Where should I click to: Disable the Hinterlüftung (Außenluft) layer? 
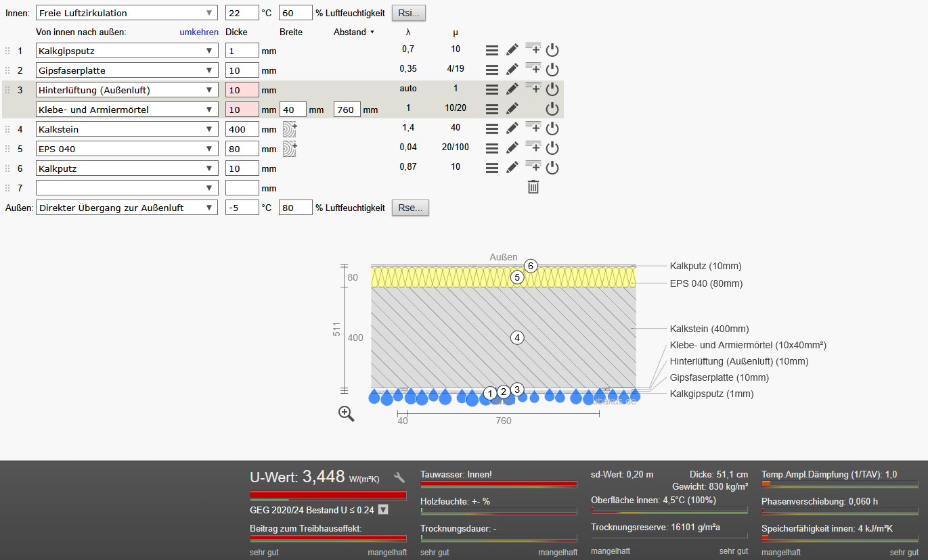click(552, 89)
